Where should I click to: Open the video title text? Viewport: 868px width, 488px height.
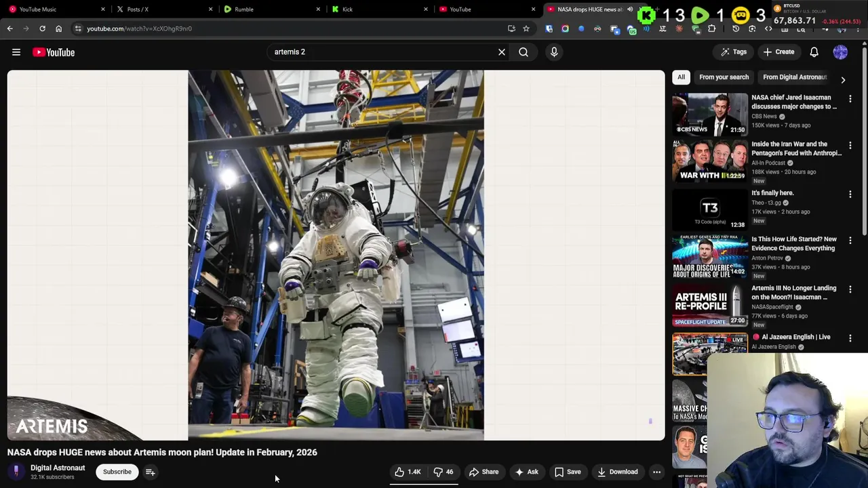(x=162, y=452)
